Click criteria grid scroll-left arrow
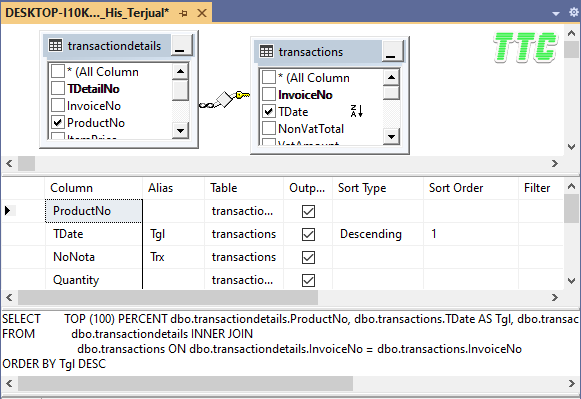The height and width of the screenshot is (399, 581). [x=9, y=297]
